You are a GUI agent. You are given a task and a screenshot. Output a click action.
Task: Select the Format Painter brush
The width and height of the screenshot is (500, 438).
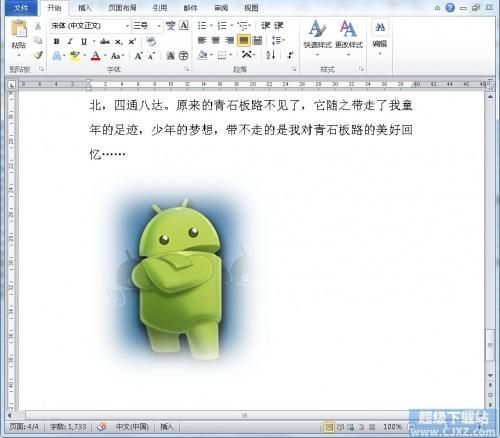(x=38, y=55)
